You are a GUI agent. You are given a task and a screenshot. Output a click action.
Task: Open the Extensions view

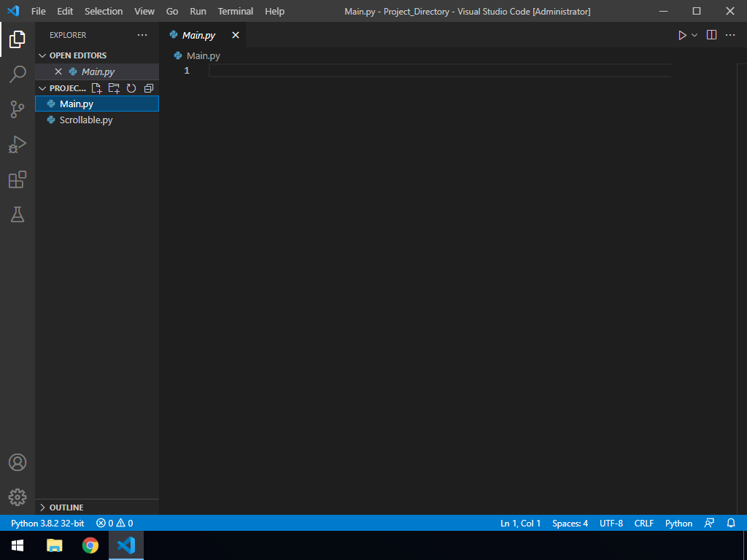18,179
